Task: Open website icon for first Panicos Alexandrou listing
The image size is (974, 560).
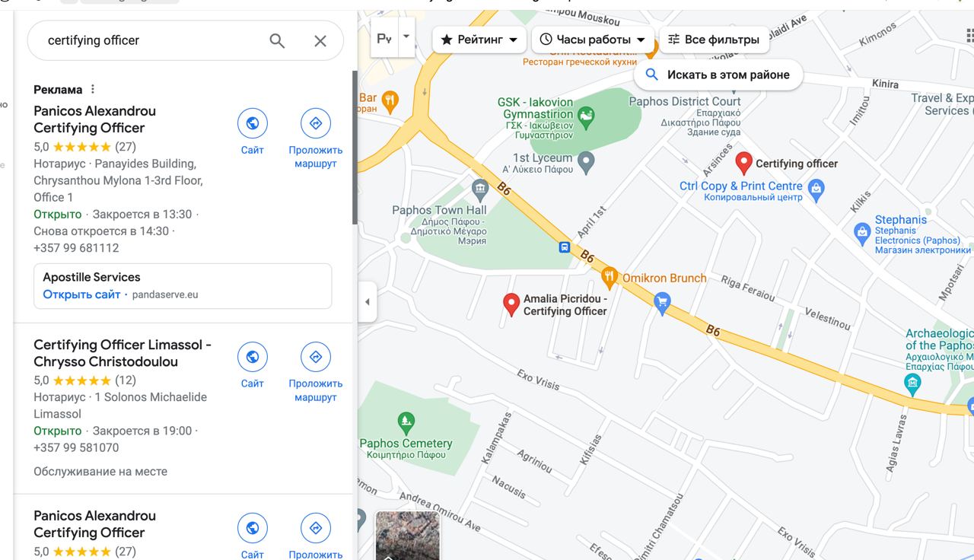Action: point(253,123)
